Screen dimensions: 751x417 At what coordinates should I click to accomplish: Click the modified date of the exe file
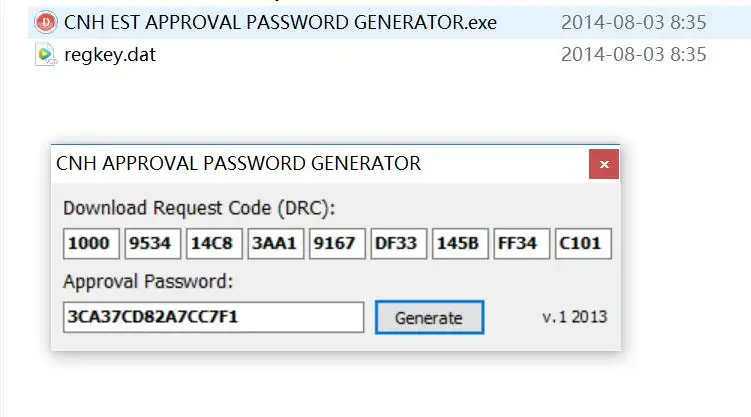tap(634, 23)
